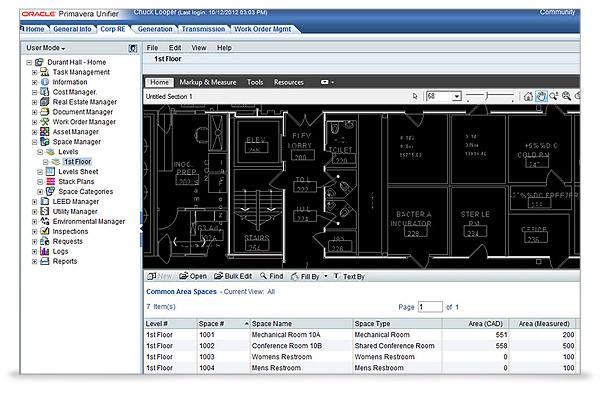Click the Environmental Manager icon

(x=45, y=221)
